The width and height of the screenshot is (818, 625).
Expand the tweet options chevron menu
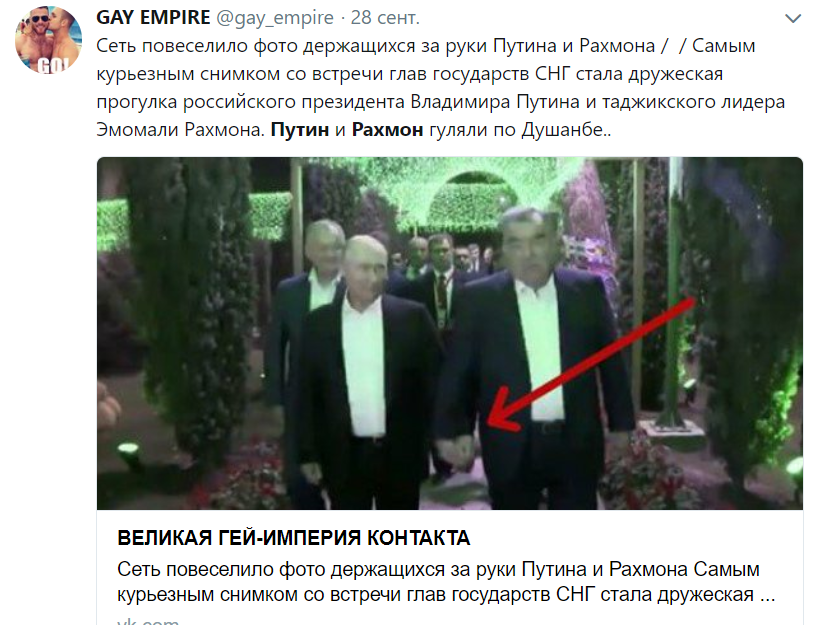coord(793,19)
